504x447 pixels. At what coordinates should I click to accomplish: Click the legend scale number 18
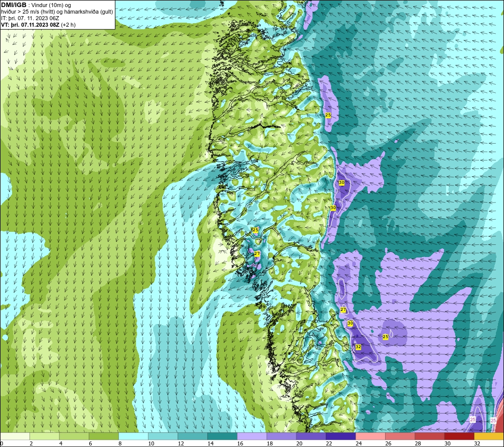270,443
